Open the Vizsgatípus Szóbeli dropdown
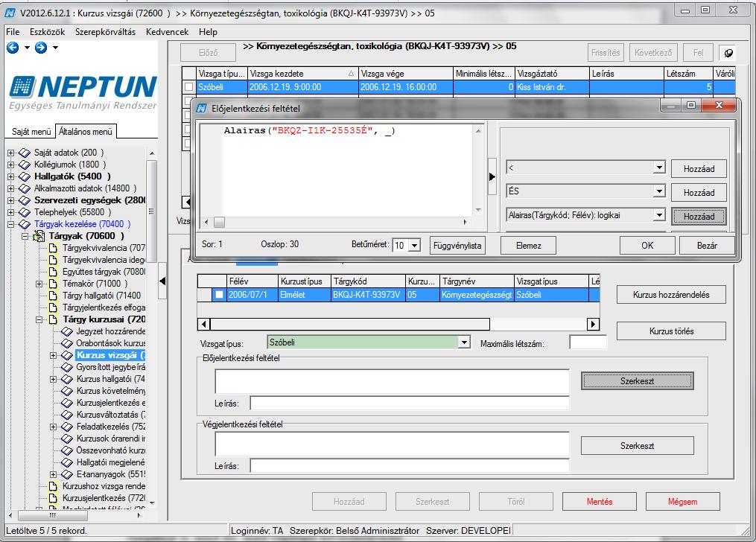The image size is (756, 542). tap(464, 342)
